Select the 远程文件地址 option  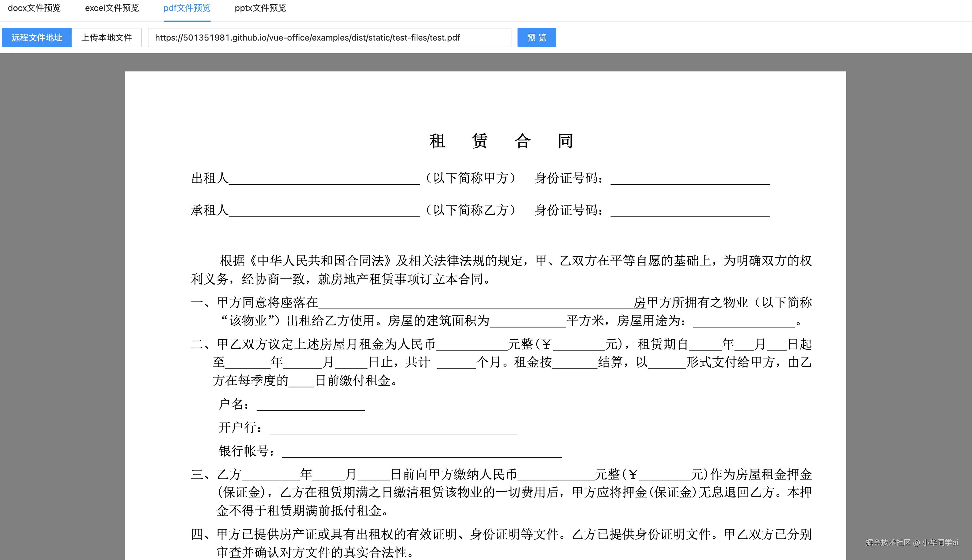[x=37, y=38]
